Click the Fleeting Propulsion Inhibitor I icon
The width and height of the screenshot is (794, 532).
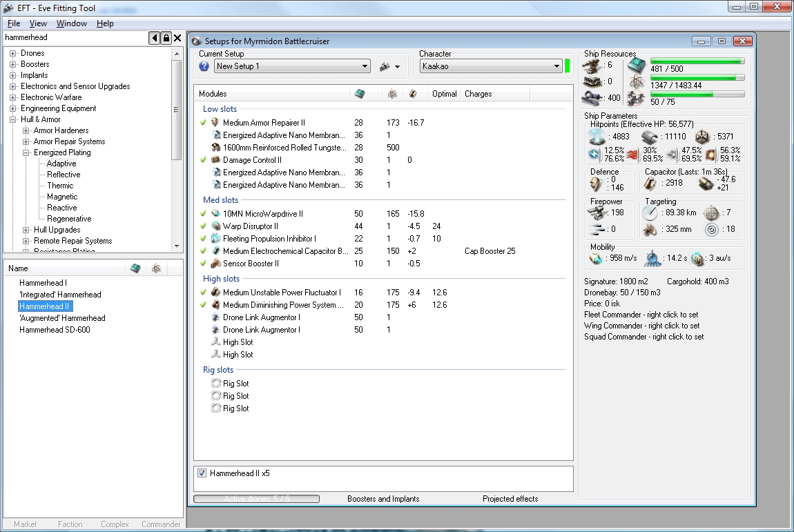click(215, 239)
